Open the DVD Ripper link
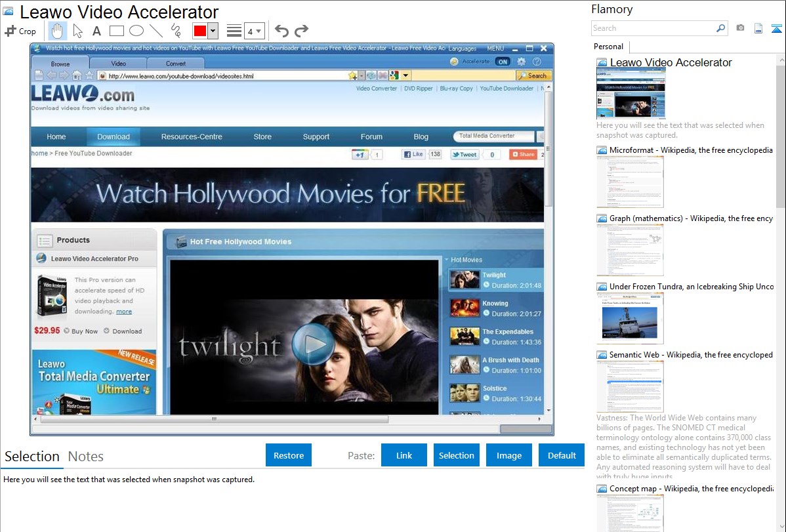This screenshot has width=786, height=532. 418,89
